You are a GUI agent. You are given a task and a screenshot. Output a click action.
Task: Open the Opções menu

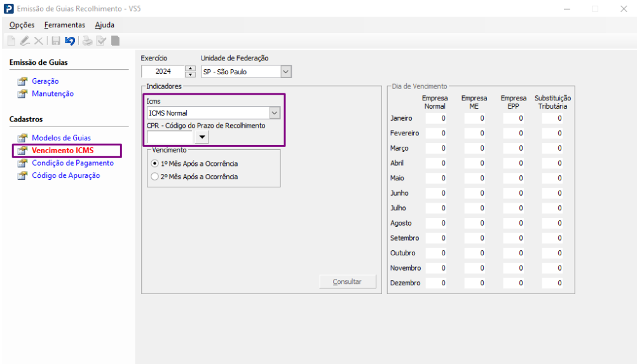coord(22,25)
